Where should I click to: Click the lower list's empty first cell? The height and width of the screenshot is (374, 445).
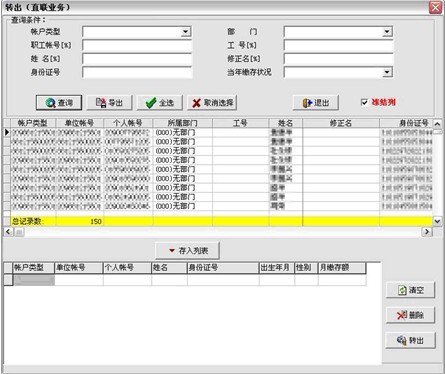34,280
